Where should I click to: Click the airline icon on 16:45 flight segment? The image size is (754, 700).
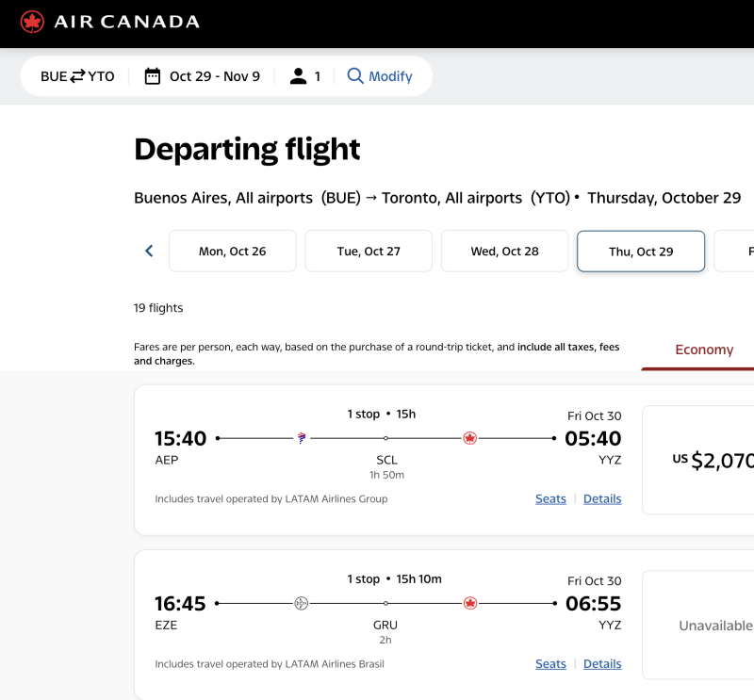[302, 603]
